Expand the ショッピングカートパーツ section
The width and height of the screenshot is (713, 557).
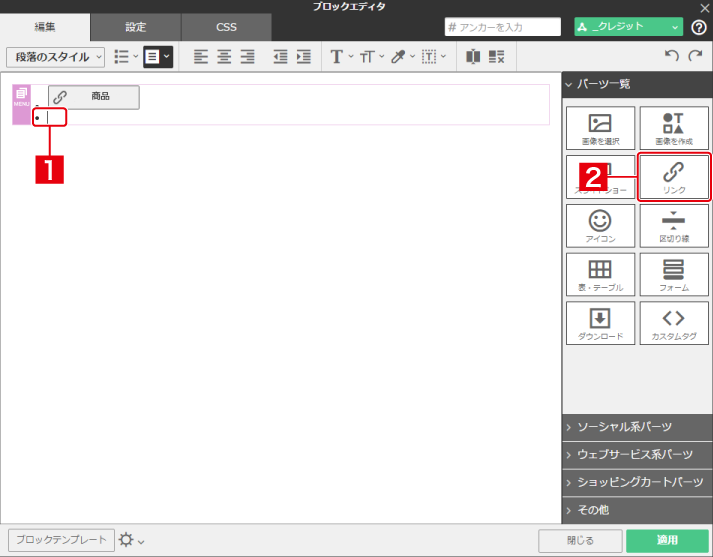637,482
